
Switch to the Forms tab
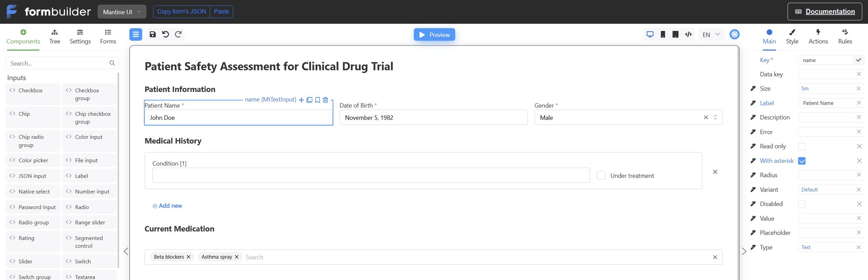tap(108, 37)
